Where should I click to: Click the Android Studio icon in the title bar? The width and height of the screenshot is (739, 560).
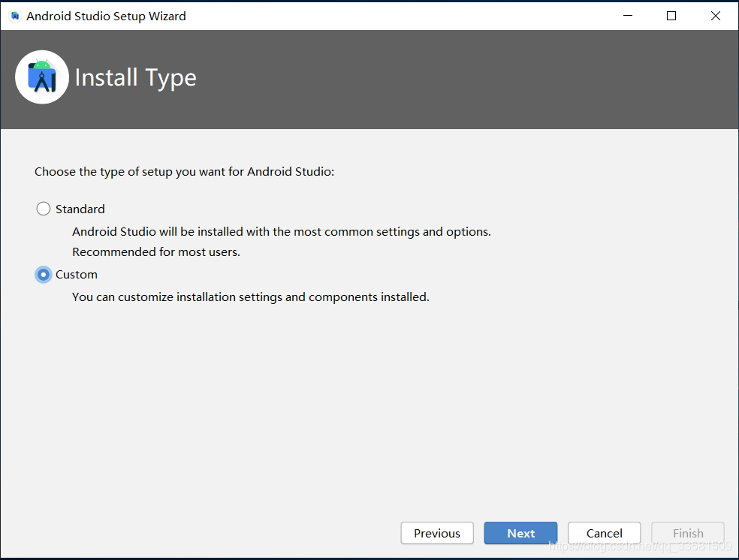(x=14, y=15)
